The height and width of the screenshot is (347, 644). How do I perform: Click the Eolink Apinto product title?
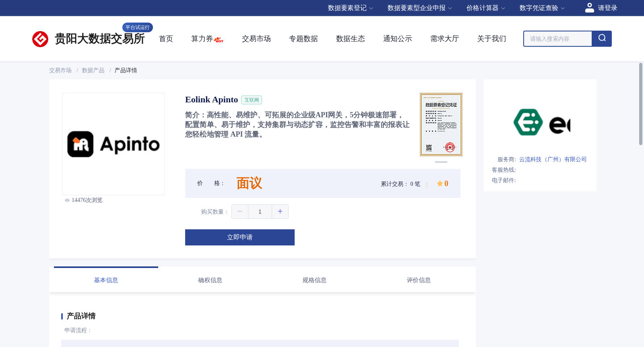211,100
